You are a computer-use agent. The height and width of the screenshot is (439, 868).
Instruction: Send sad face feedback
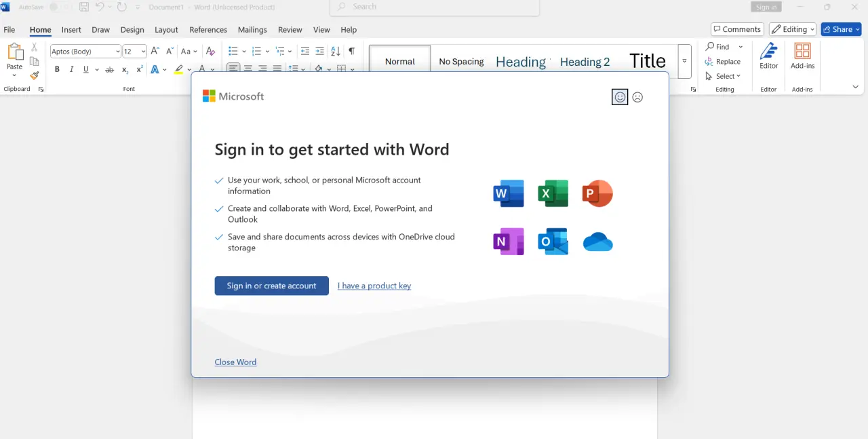[x=637, y=97]
